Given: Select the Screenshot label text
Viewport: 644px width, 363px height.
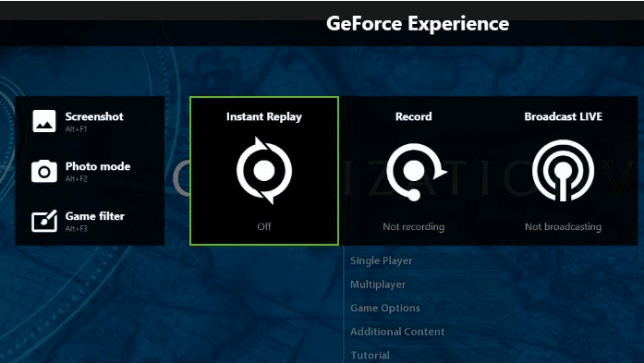Looking at the screenshot, I should click(94, 116).
